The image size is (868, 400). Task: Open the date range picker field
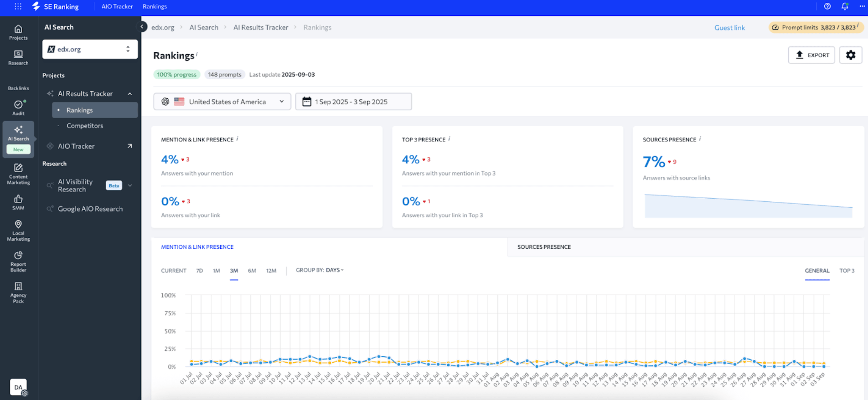coord(353,102)
